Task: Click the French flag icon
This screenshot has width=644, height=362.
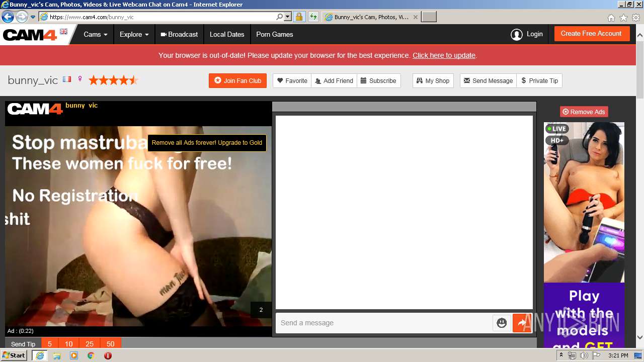Action: click(67, 79)
